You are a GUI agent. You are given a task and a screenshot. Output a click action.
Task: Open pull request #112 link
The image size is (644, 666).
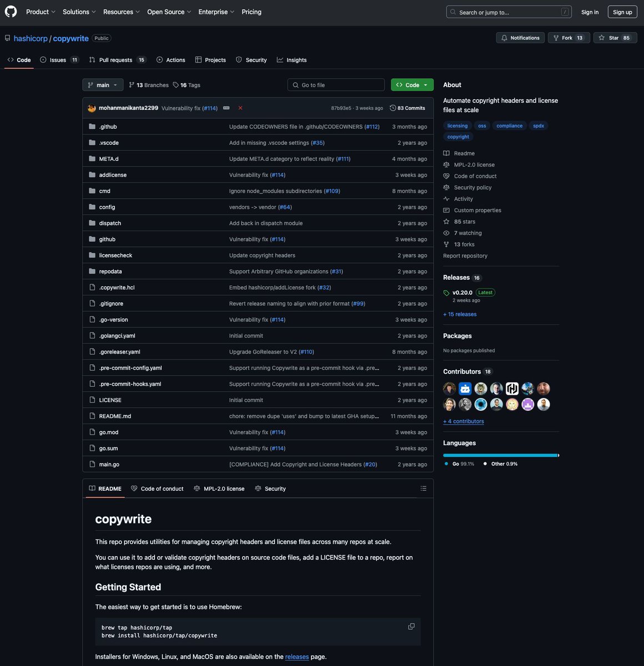point(372,127)
